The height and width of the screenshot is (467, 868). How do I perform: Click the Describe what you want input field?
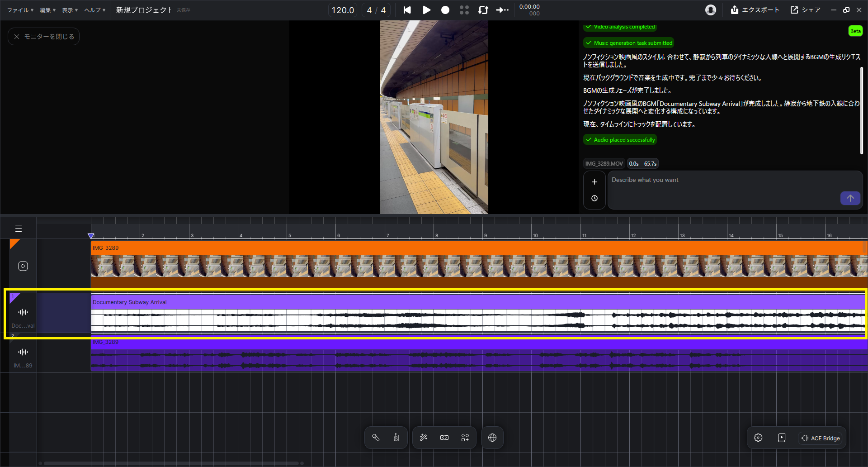(x=723, y=190)
